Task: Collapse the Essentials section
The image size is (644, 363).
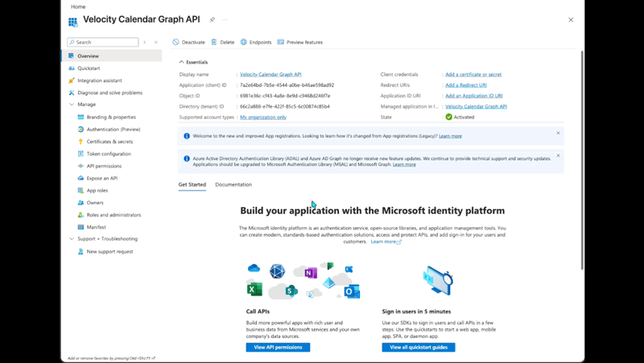Action: click(181, 62)
